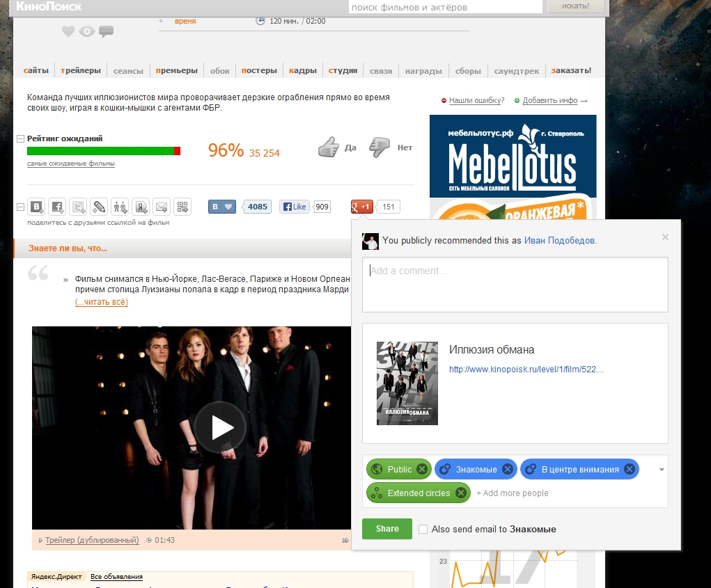
Task: Click the eye watched icon
Action: (x=86, y=31)
